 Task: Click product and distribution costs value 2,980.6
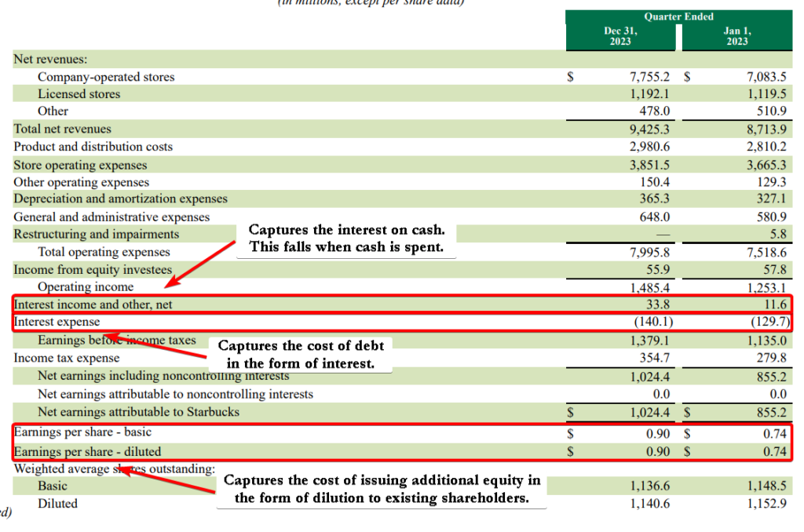click(x=649, y=147)
